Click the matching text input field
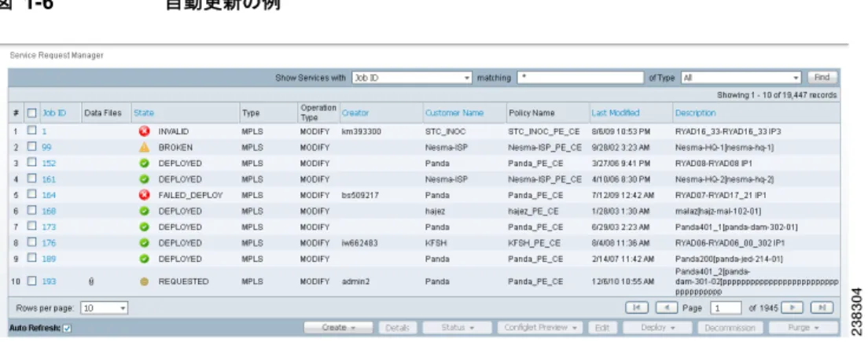868x342 pixels. (581, 78)
